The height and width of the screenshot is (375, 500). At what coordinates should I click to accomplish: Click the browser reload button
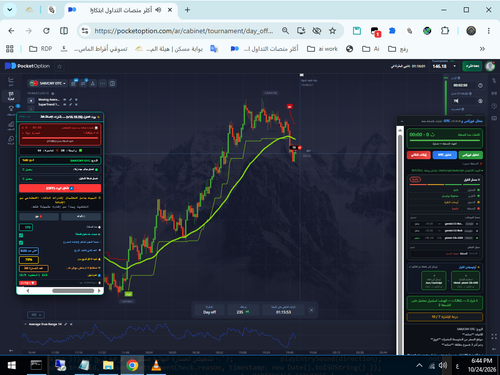46,31
